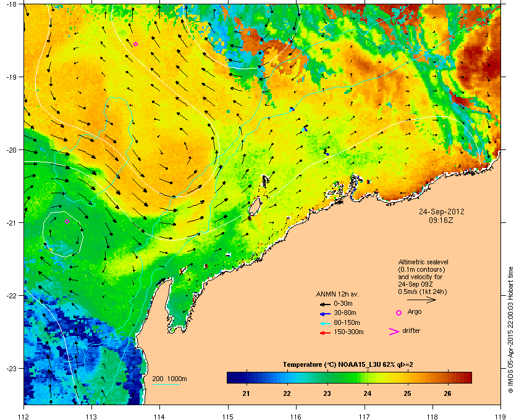Click the '0.5m/s (1kt 24h)' scale text
Screen dimensions: 519x420
click(x=423, y=292)
